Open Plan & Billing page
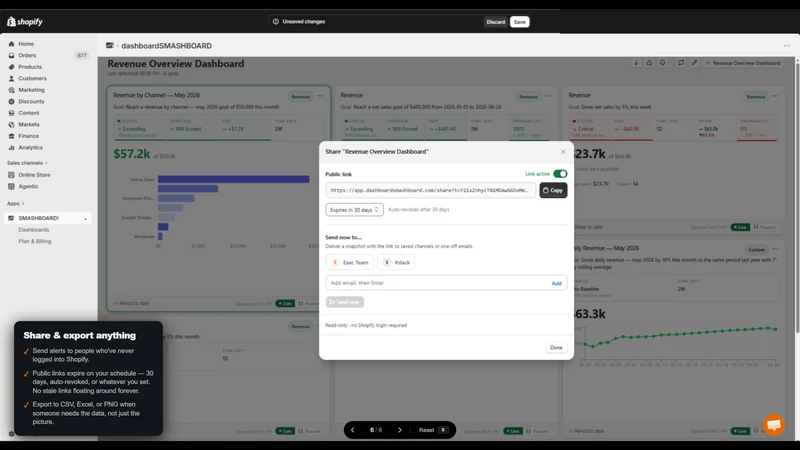 point(35,241)
